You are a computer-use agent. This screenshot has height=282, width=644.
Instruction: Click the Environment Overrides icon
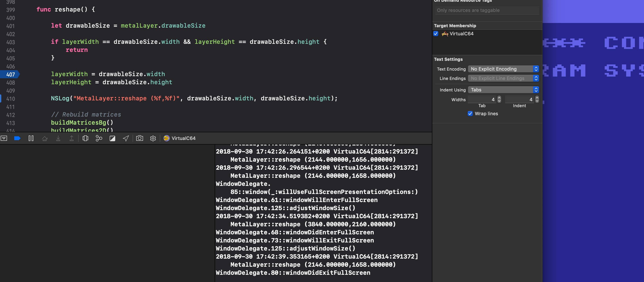coord(112,138)
